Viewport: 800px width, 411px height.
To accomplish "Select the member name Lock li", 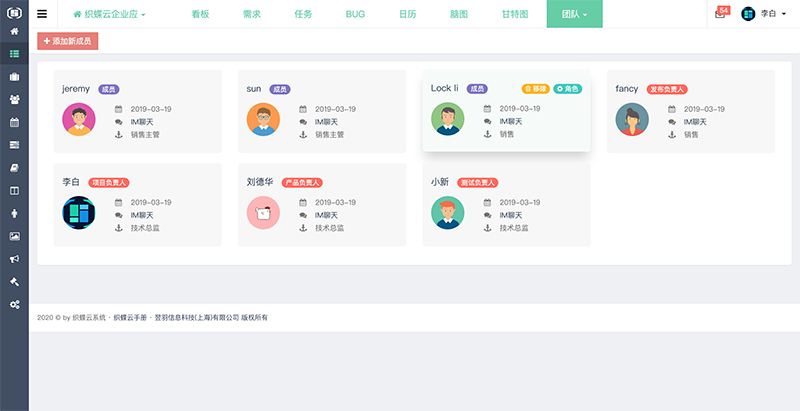I will [x=444, y=88].
